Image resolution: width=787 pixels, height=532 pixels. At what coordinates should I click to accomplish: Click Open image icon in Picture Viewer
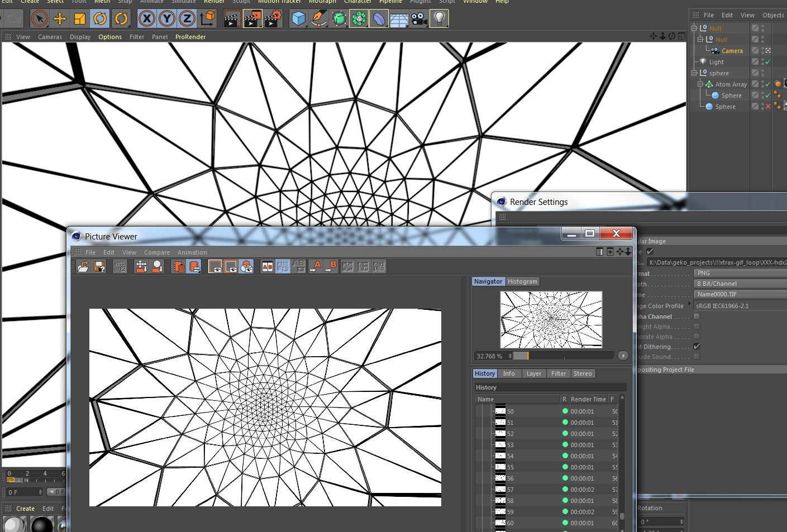[83, 267]
